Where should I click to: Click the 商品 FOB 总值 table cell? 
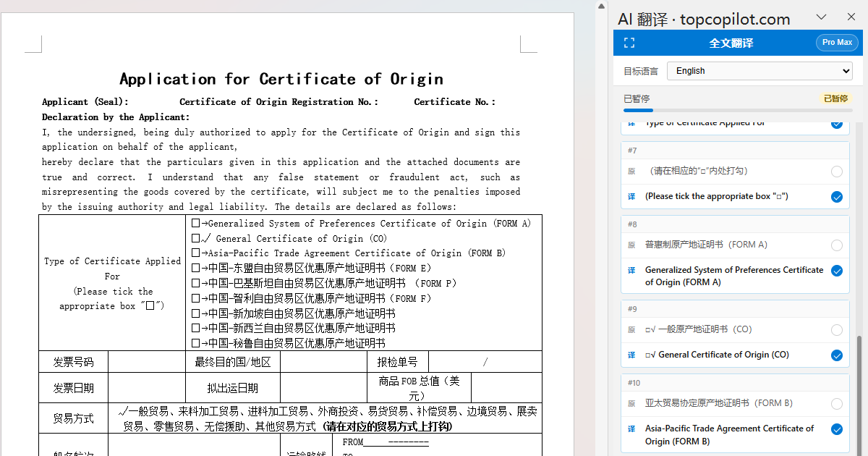[x=419, y=388]
